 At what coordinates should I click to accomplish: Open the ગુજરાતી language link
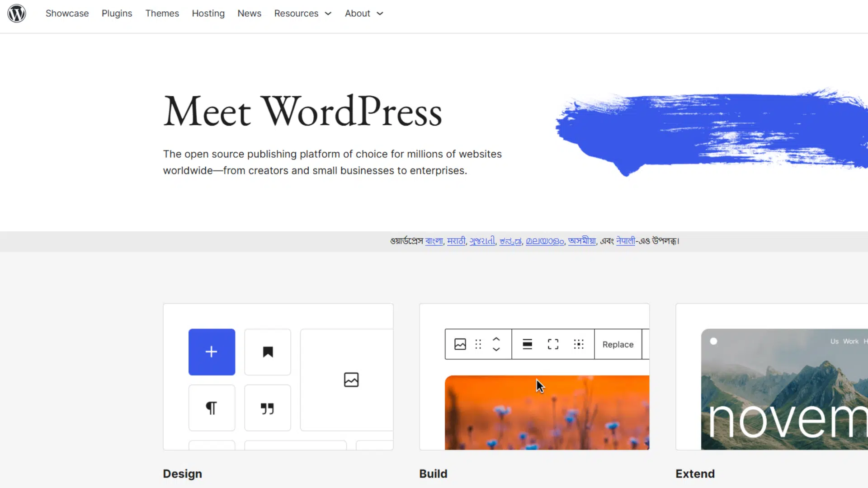point(482,241)
